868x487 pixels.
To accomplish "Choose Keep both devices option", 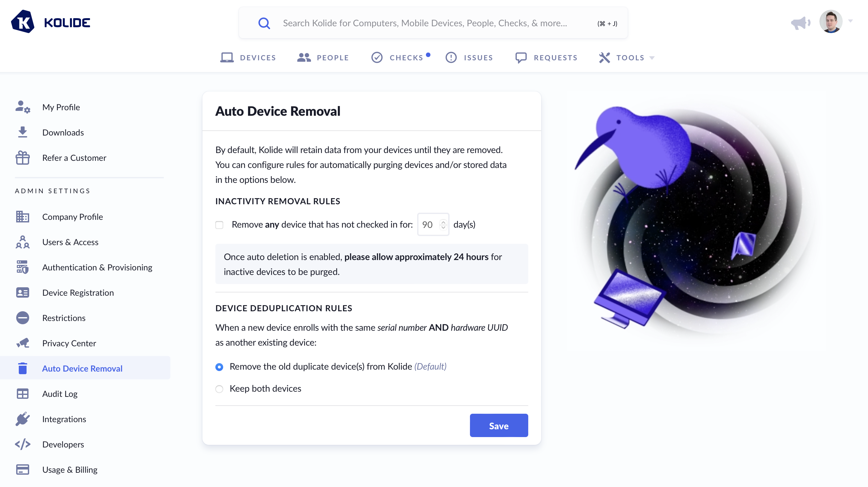I will 219,389.
